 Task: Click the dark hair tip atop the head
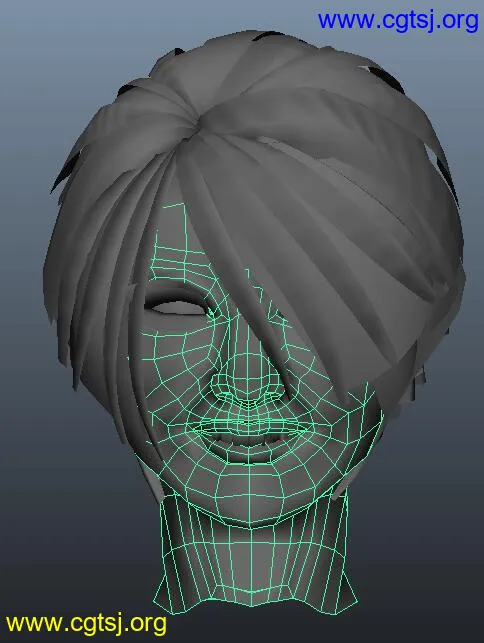coord(269,36)
